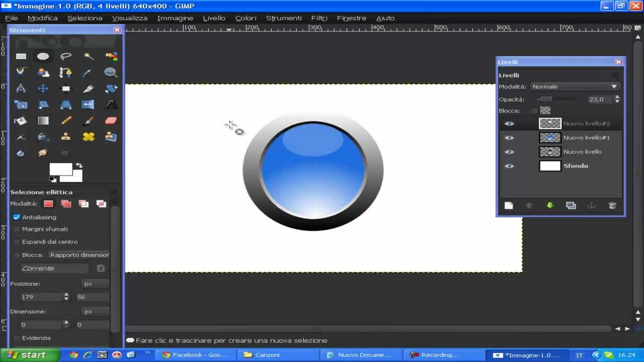
Task: Enable the Margini sfumati checkbox
Action: click(x=17, y=229)
